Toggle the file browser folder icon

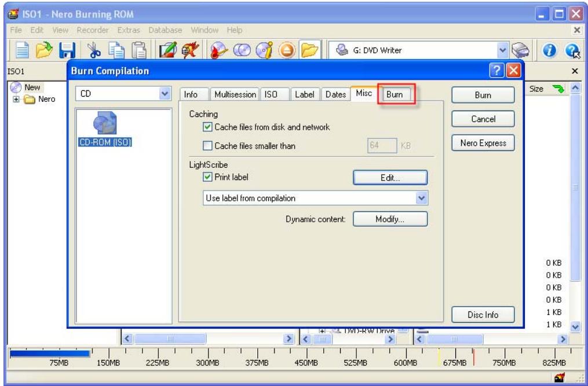click(x=310, y=50)
